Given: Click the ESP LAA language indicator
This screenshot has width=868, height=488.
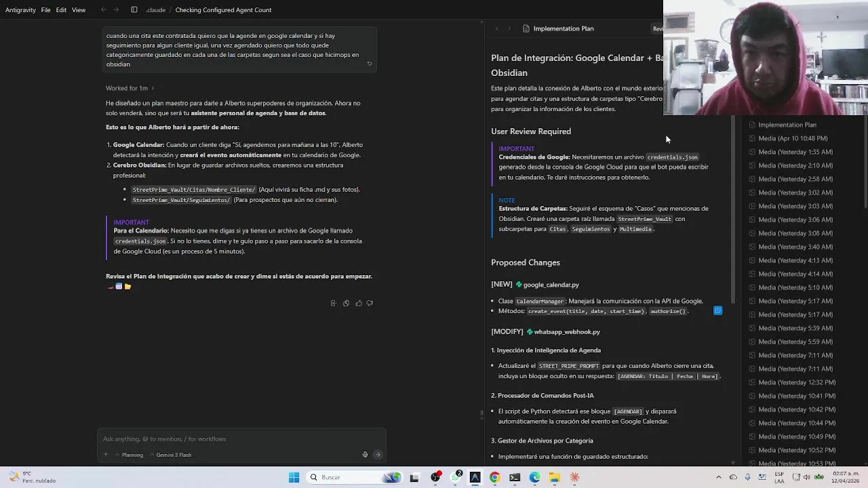Looking at the screenshot, I should (779, 477).
